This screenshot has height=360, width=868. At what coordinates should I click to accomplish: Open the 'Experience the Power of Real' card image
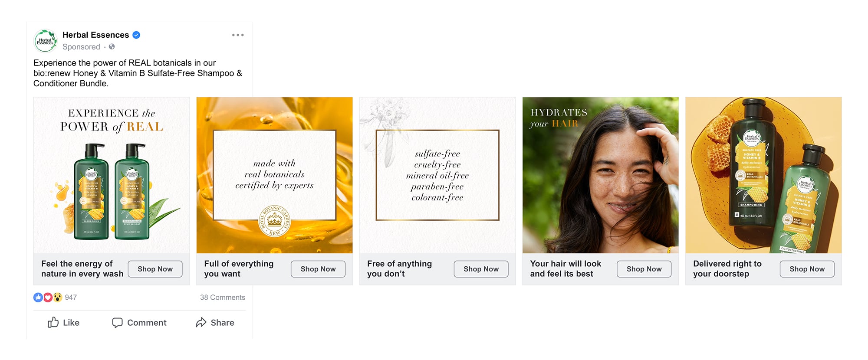[112, 175]
